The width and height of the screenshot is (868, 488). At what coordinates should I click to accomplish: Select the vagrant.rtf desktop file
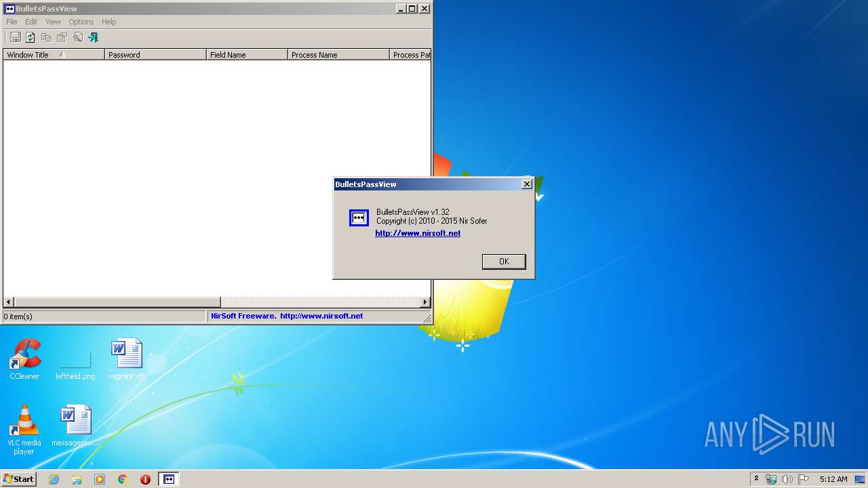click(127, 359)
